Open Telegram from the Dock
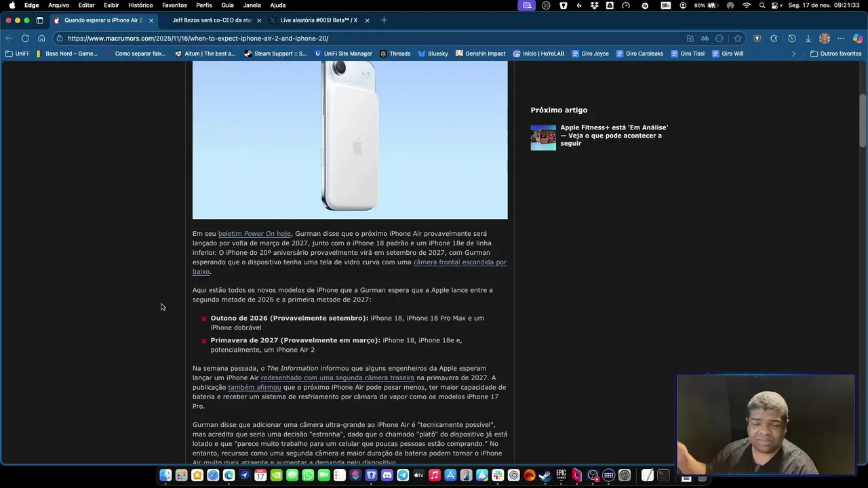This screenshot has height=488, width=868. [x=403, y=476]
